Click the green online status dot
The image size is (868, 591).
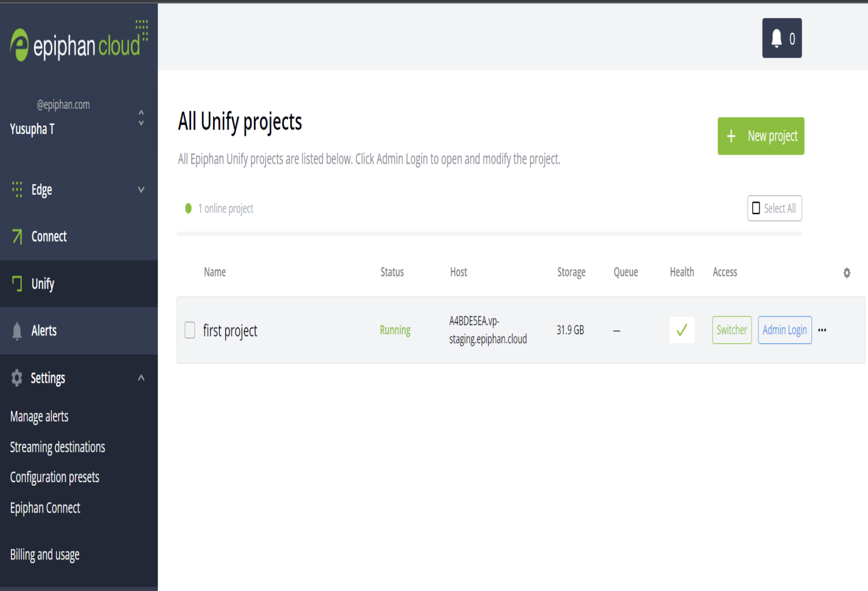click(189, 208)
